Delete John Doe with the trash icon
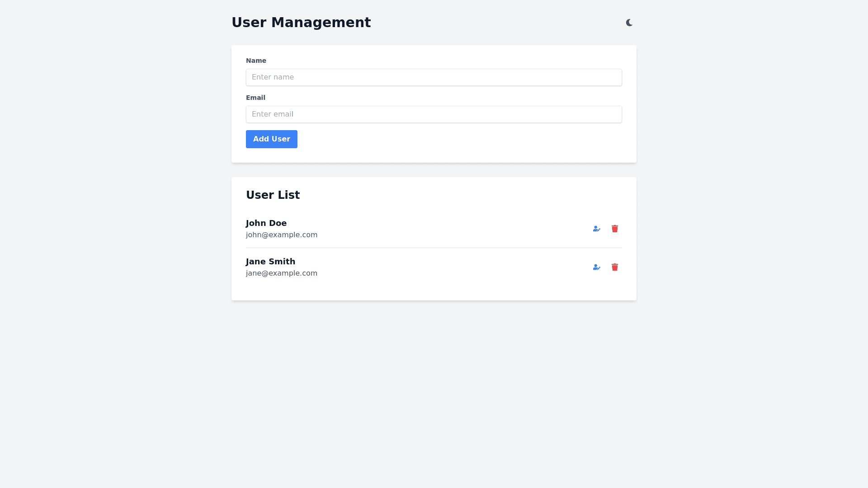868x488 pixels. pos(614,229)
